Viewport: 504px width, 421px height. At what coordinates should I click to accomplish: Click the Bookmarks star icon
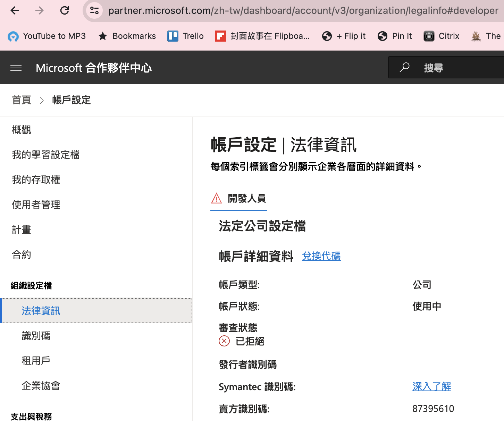point(103,36)
